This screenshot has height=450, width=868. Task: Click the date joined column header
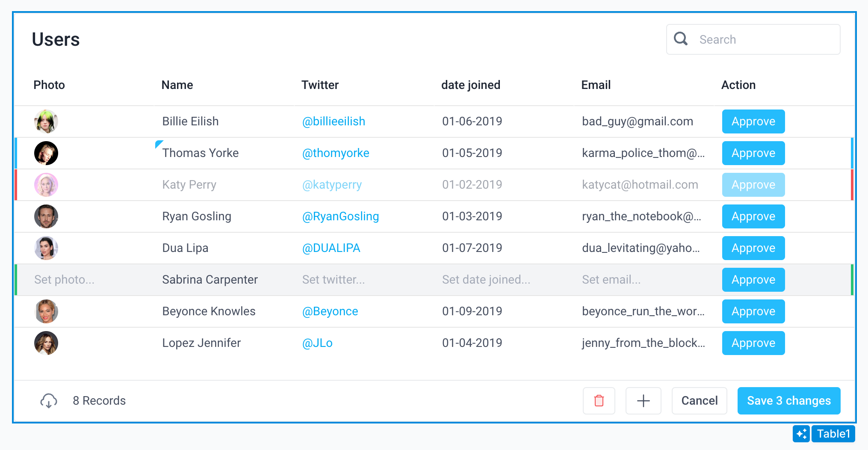click(470, 85)
